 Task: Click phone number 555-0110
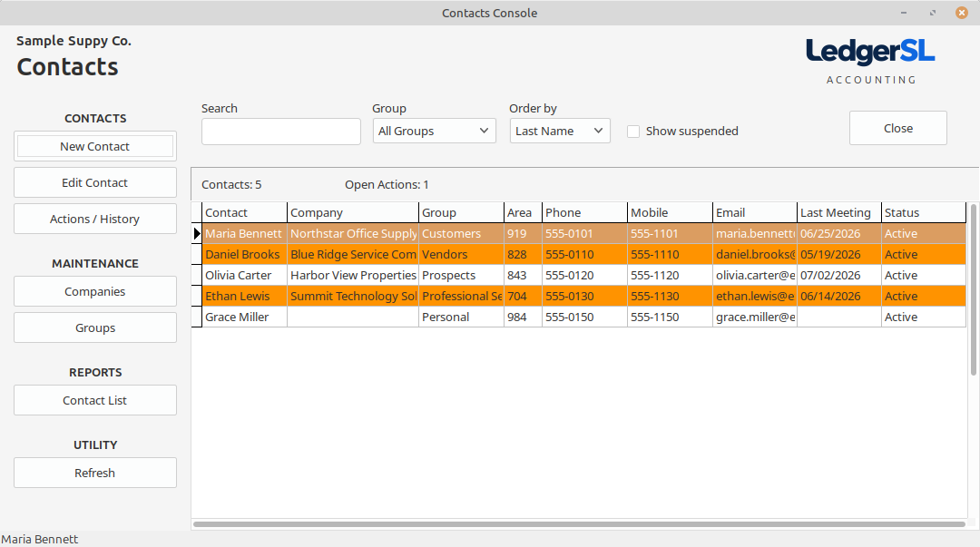pos(585,254)
